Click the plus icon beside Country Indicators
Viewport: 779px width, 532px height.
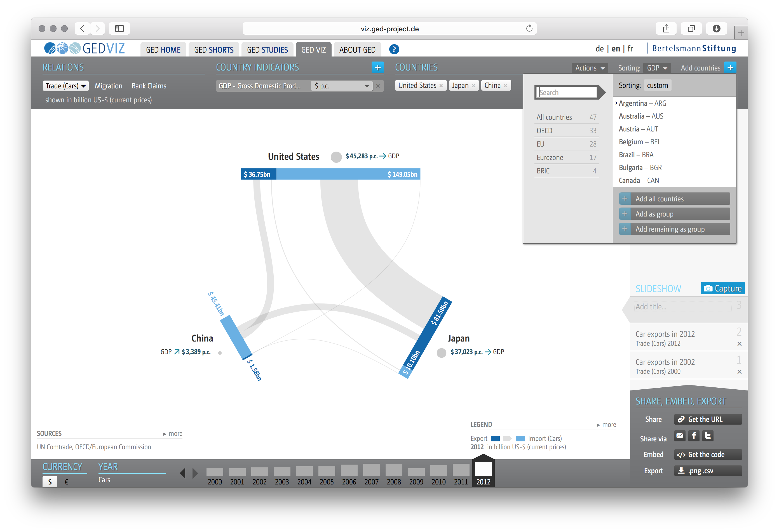pos(378,68)
